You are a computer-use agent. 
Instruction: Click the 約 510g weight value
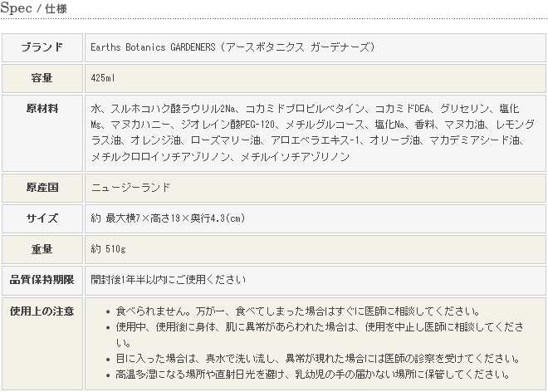[x=110, y=249]
